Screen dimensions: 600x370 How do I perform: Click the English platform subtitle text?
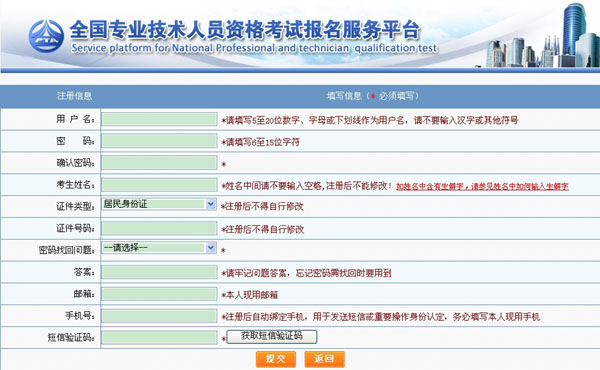(x=254, y=48)
